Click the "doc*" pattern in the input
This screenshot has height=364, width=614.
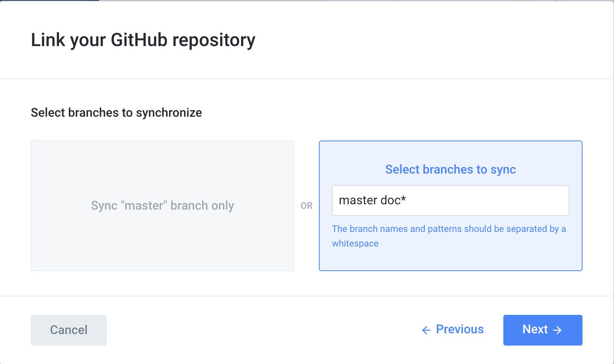click(393, 200)
